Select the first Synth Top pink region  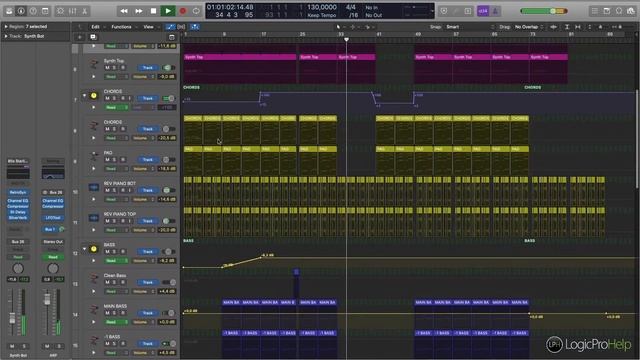[x=240, y=69]
